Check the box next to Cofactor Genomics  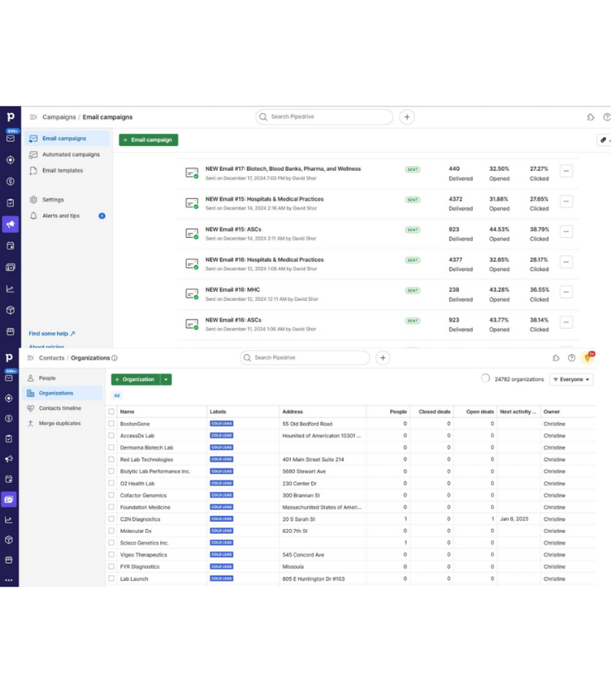(x=112, y=495)
